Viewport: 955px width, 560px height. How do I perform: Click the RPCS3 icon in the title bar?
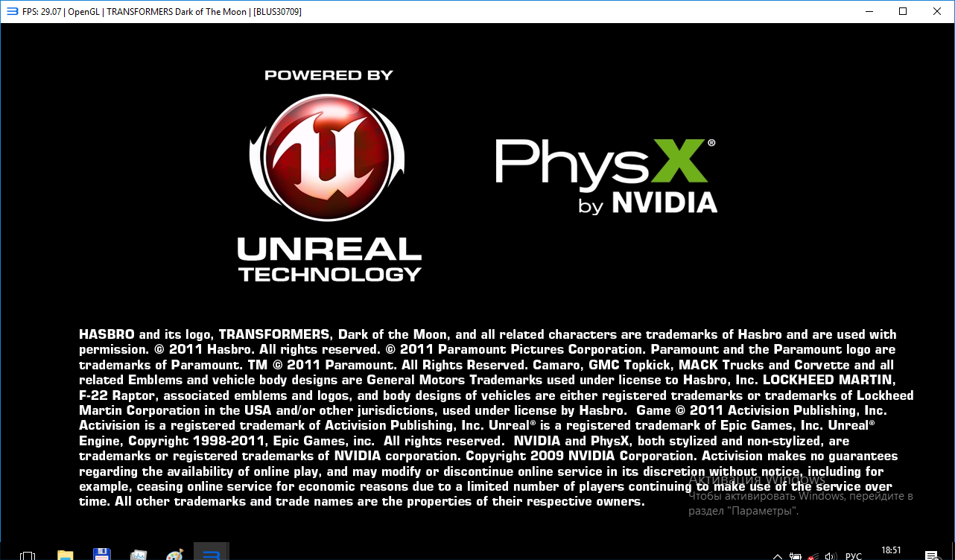click(x=12, y=11)
